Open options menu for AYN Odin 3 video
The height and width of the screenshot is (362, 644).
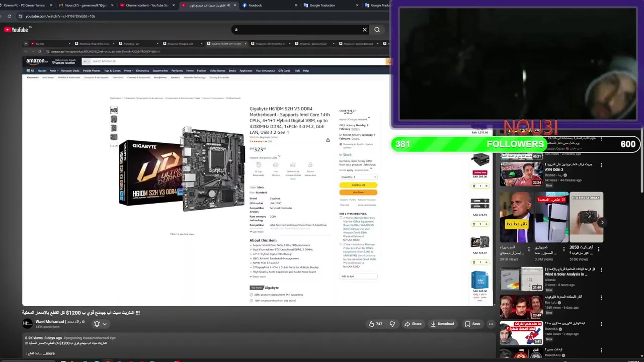point(601,165)
